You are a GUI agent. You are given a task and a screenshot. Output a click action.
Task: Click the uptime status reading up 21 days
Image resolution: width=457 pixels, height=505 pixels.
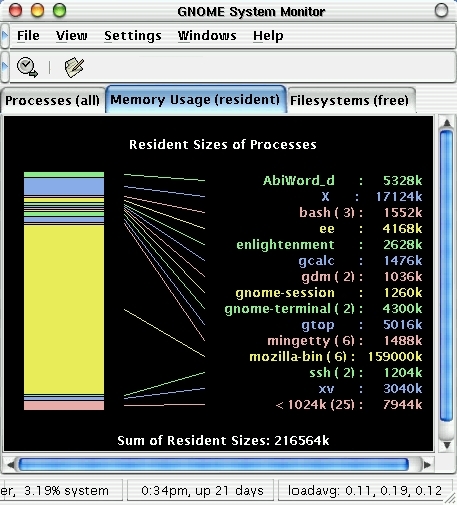tap(201, 491)
